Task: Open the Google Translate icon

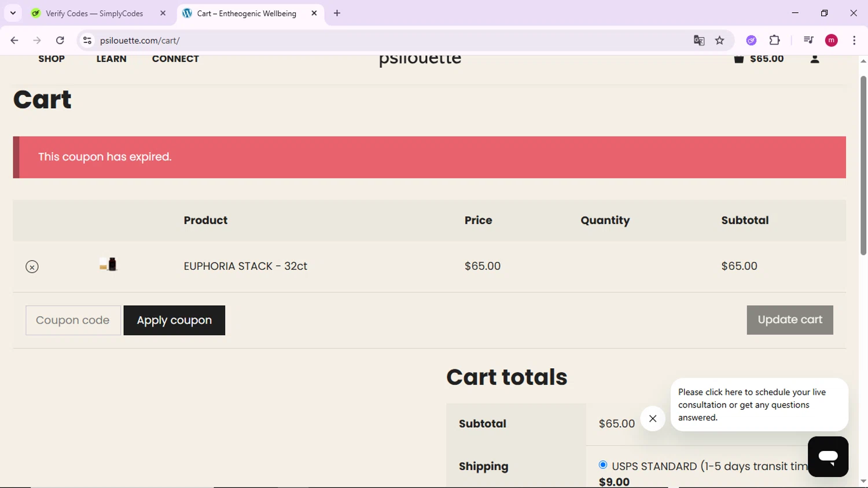Action: [699, 41]
